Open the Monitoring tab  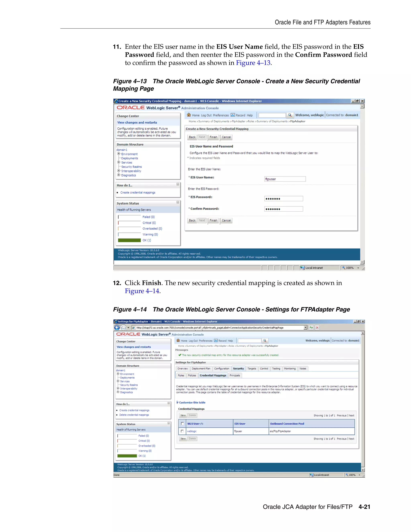[290, 369]
